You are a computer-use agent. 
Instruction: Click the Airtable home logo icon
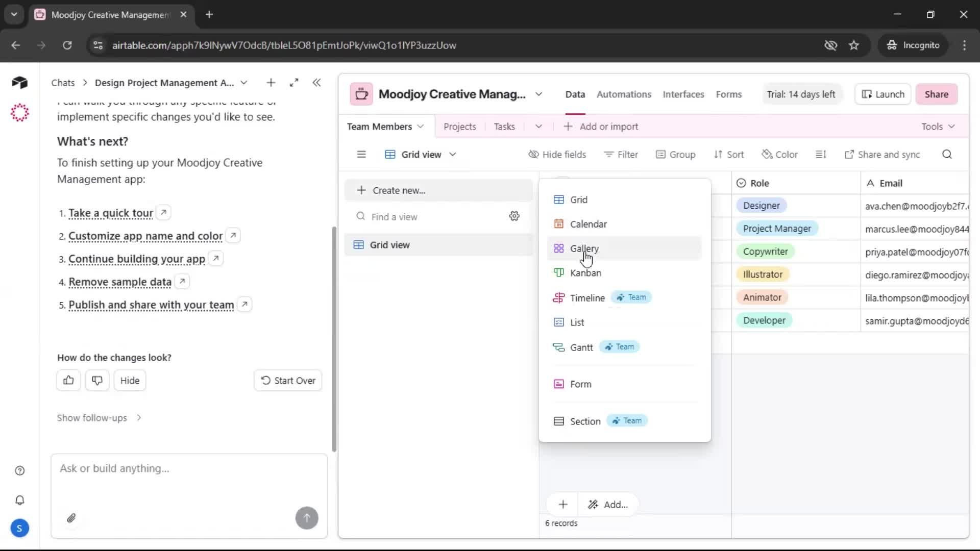[19, 82]
